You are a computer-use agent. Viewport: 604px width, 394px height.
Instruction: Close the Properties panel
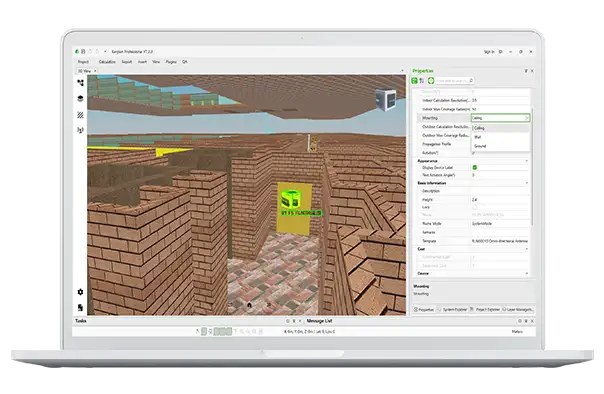tap(532, 71)
